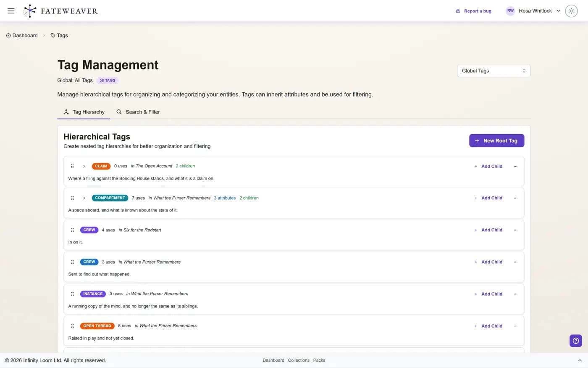
Task: Expand the footer with the chevron up arrow
Action: click(x=580, y=360)
